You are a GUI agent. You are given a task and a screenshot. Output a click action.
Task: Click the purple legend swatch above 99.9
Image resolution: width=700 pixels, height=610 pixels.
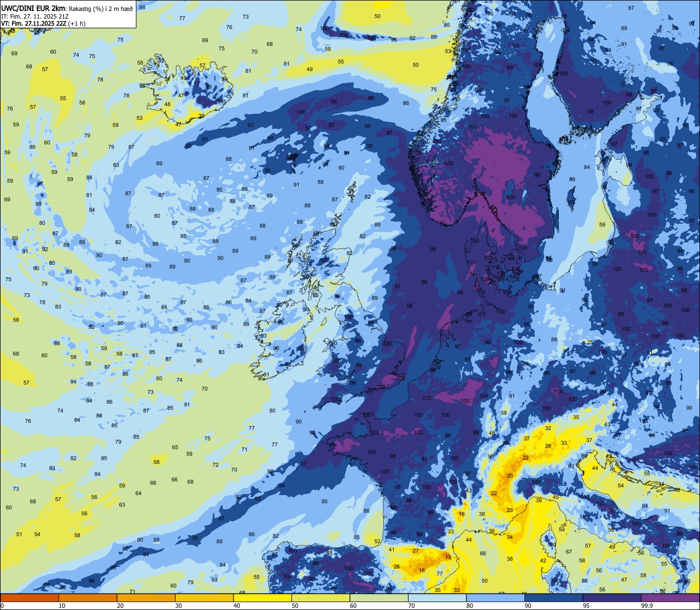[x=670, y=598]
